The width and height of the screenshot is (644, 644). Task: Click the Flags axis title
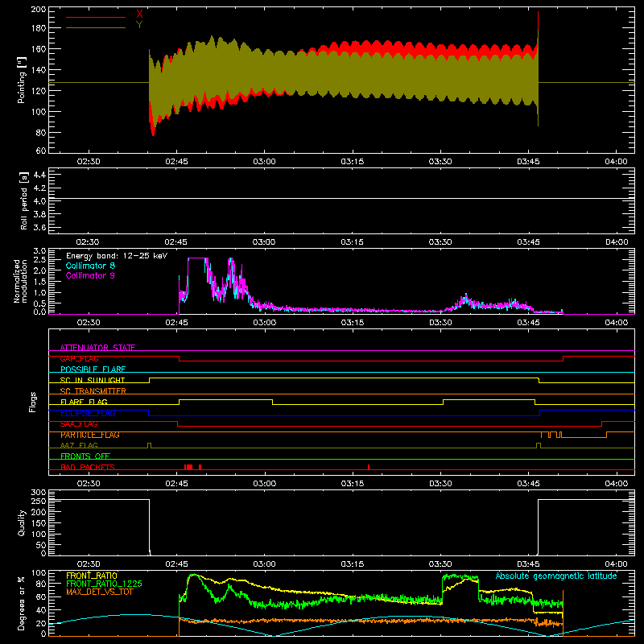[33, 402]
